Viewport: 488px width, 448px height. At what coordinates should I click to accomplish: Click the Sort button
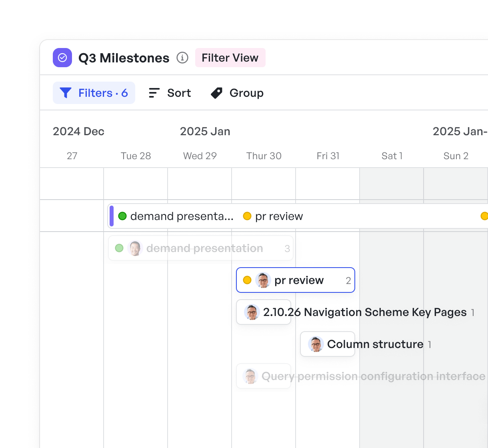pyautogui.click(x=170, y=93)
